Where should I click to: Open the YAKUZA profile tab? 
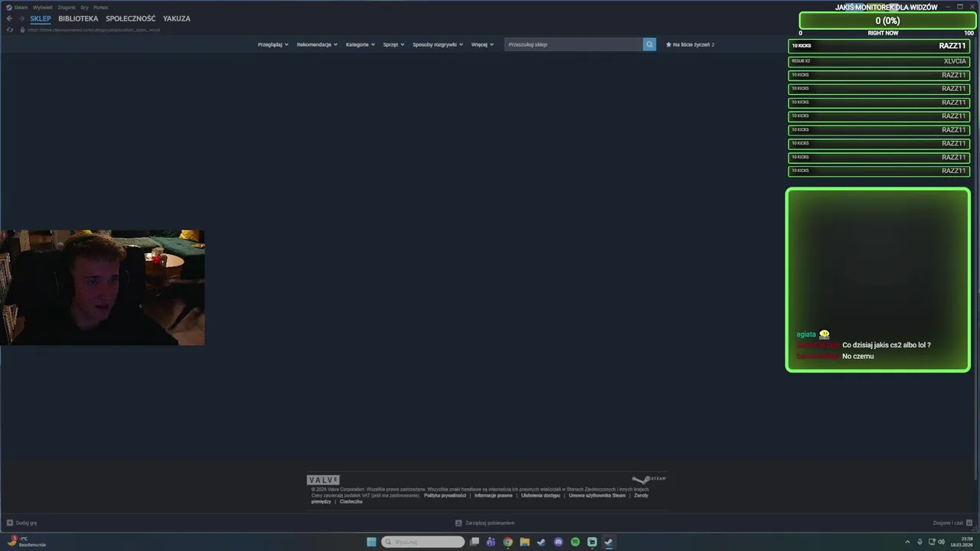click(177, 18)
